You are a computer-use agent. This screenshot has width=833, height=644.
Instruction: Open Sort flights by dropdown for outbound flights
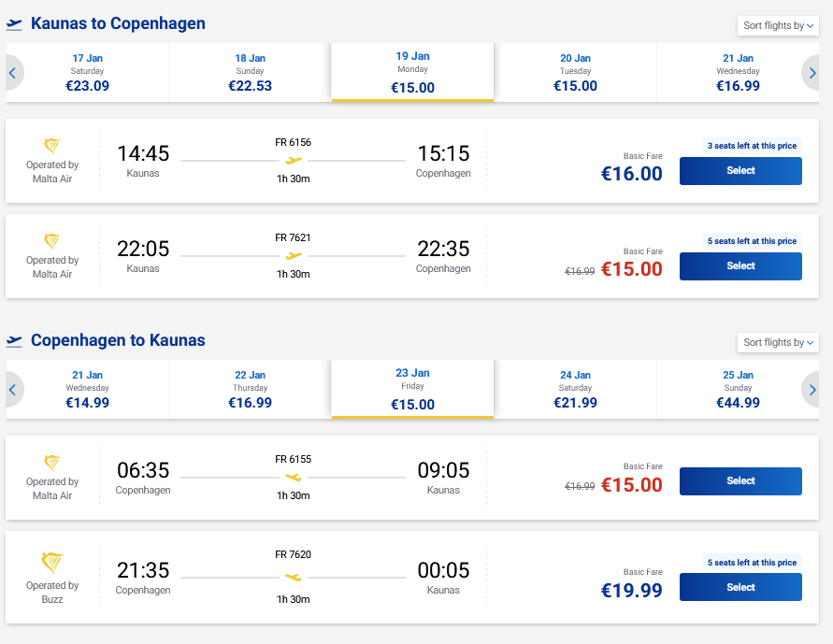click(x=778, y=25)
